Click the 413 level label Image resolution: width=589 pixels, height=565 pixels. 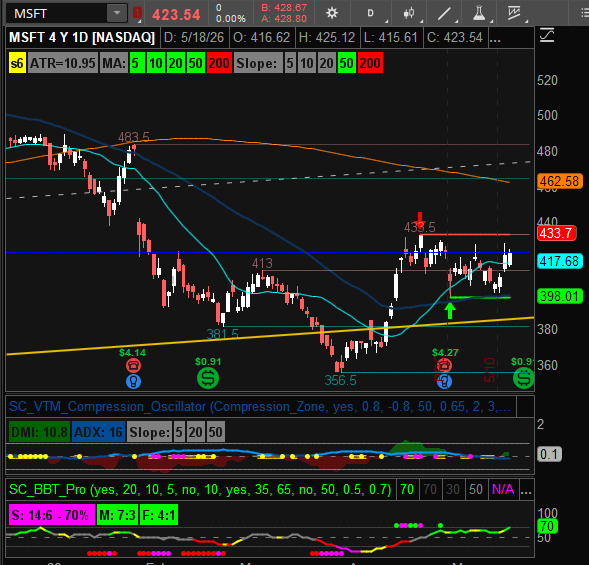point(262,263)
